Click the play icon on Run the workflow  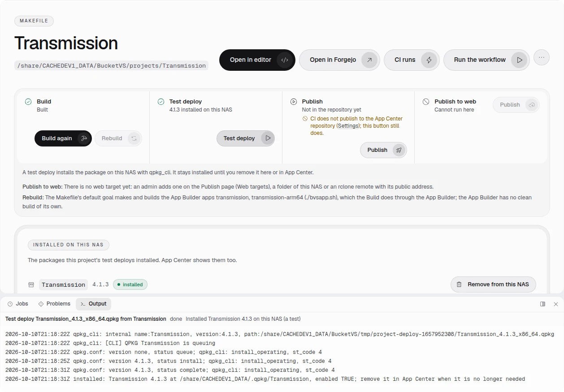click(519, 60)
